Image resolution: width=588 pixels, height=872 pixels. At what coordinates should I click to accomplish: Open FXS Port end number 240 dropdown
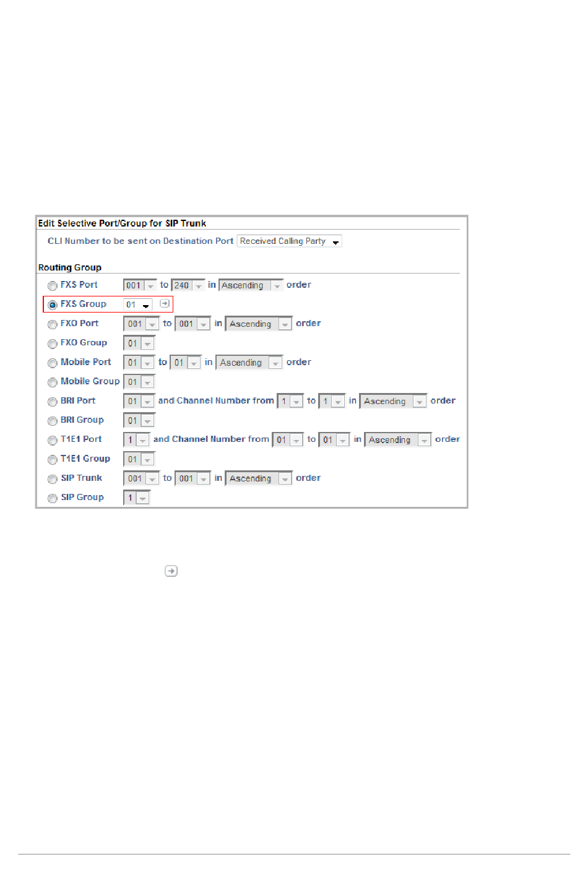click(x=188, y=285)
